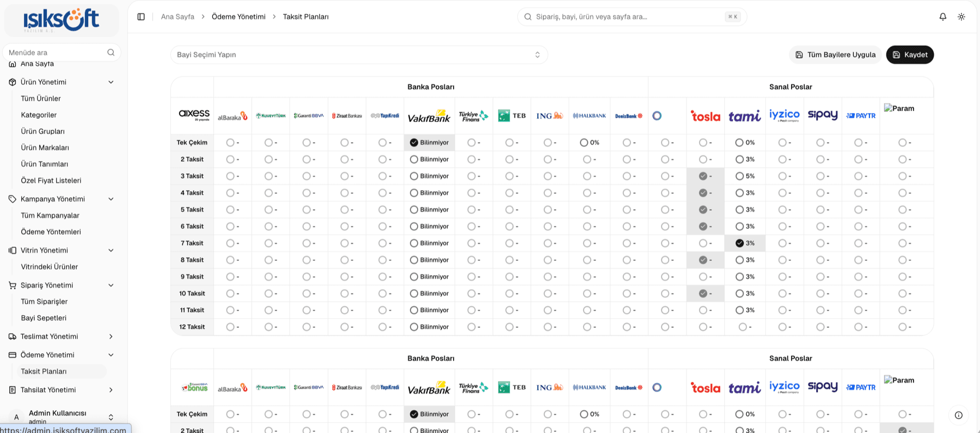Viewport: 980px width, 433px height.
Task: Click the 12 Taksit row label
Action: pos(192,327)
